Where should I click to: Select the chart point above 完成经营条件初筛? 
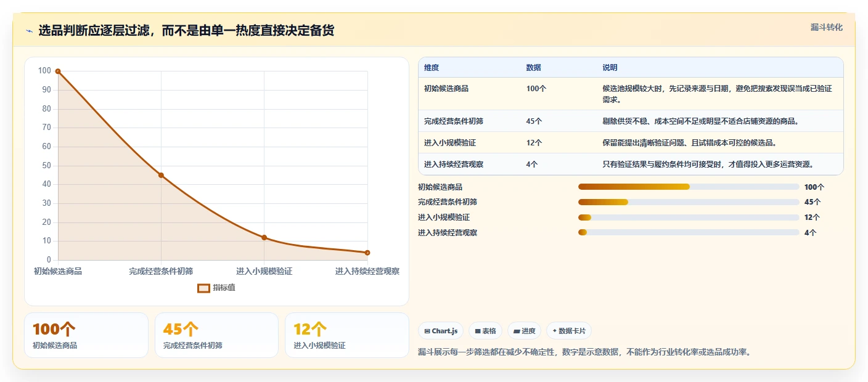161,175
